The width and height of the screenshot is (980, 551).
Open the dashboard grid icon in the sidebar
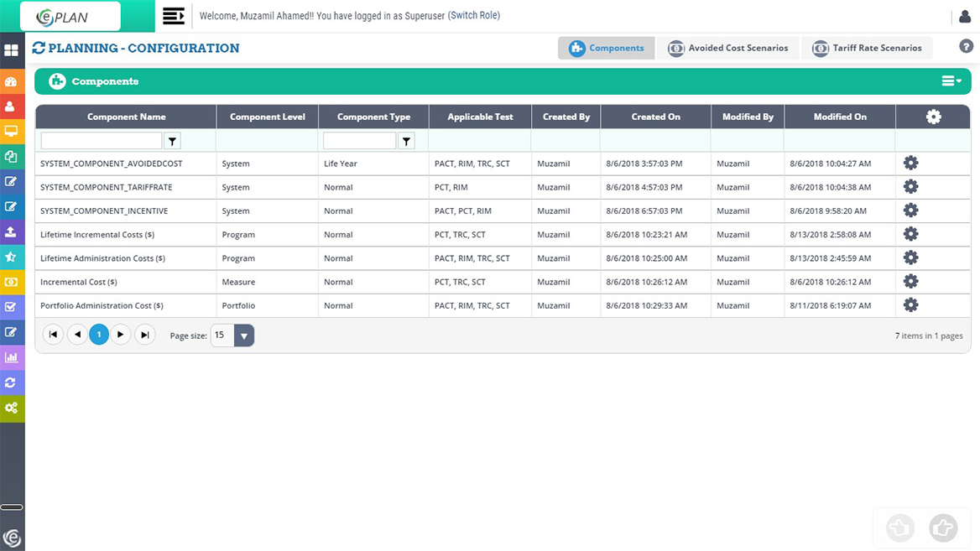pyautogui.click(x=12, y=51)
